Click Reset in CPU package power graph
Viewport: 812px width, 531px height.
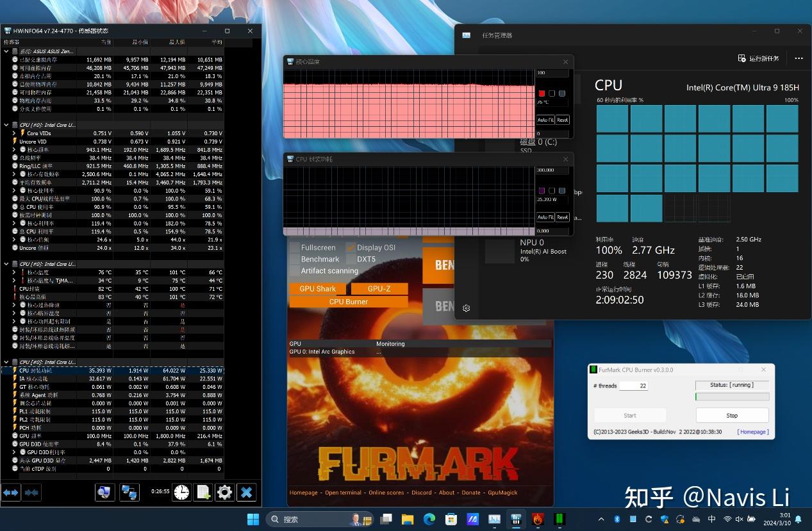[x=562, y=217]
